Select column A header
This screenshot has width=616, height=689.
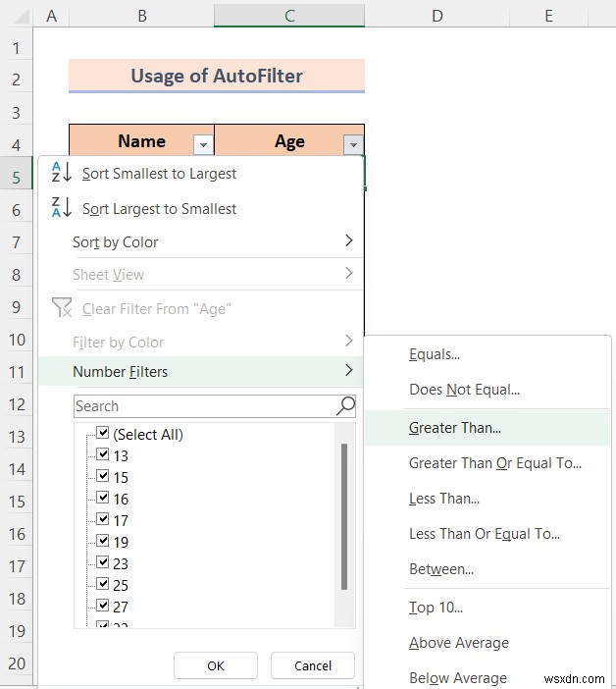coord(51,16)
